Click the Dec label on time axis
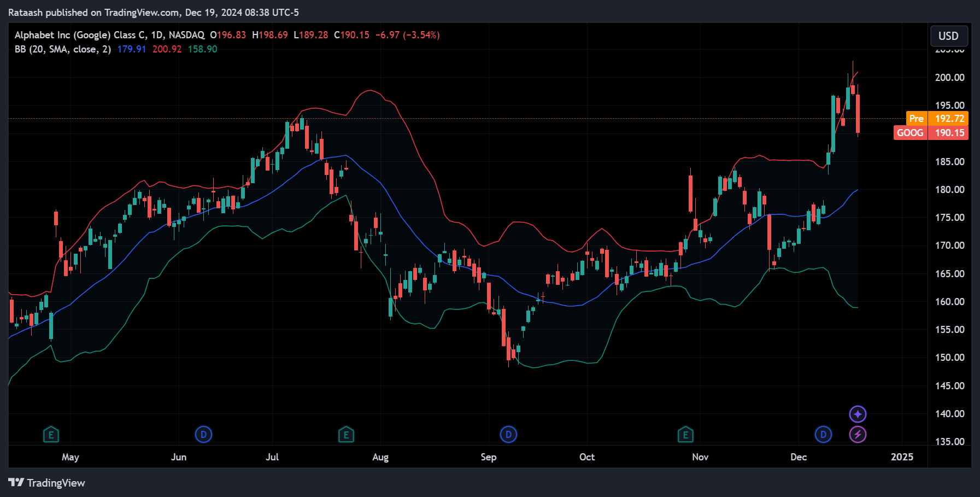Viewport: 980px width, 497px height. [x=799, y=457]
